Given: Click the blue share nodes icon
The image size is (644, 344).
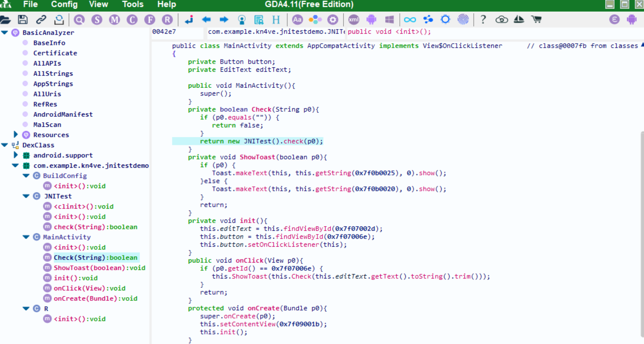Looking at the screenshot, I should pos(428,20).
